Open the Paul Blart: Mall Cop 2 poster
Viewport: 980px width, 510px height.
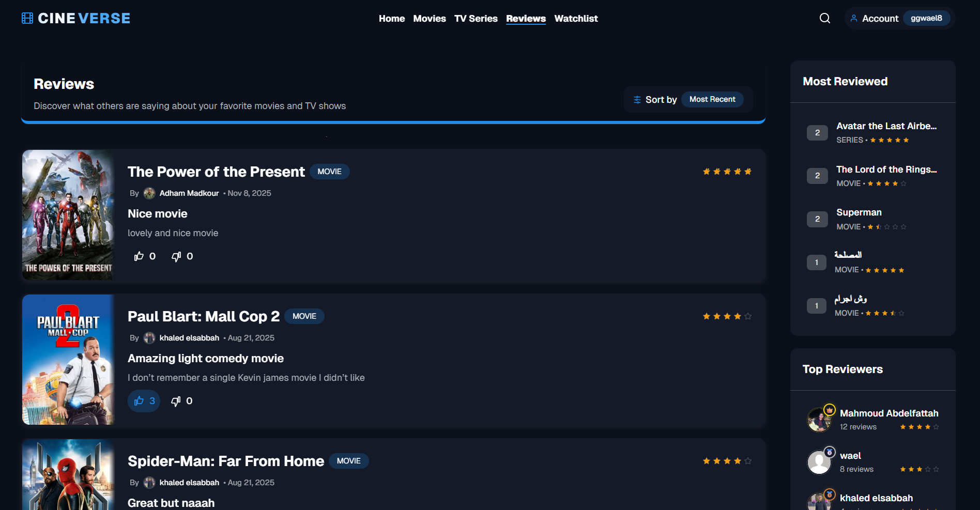click(68, 360)
